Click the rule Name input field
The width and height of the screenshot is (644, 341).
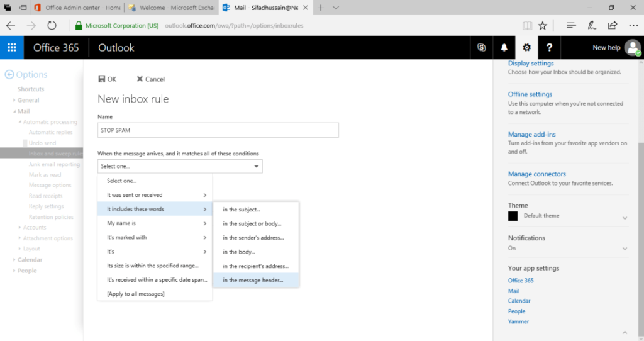pyautogui.click(x=218, y=130)
